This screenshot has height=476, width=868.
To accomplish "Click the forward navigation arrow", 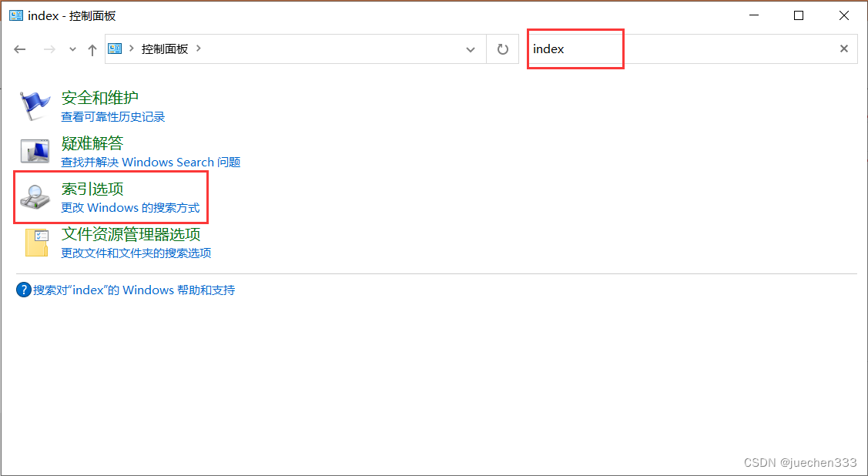I will click(x=49, y=49).
